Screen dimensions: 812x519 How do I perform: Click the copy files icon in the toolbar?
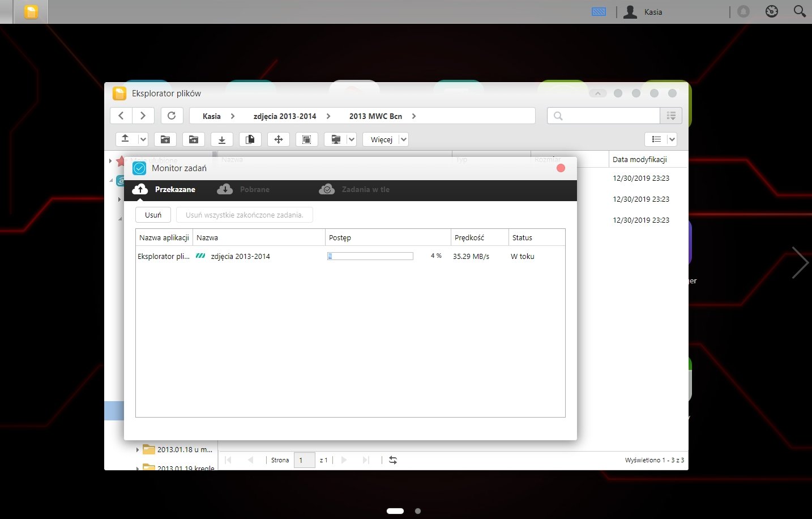coord(250,139)
